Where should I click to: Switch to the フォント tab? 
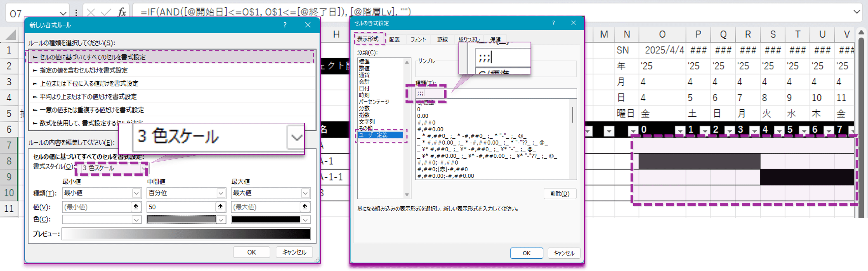coord(418,40)
